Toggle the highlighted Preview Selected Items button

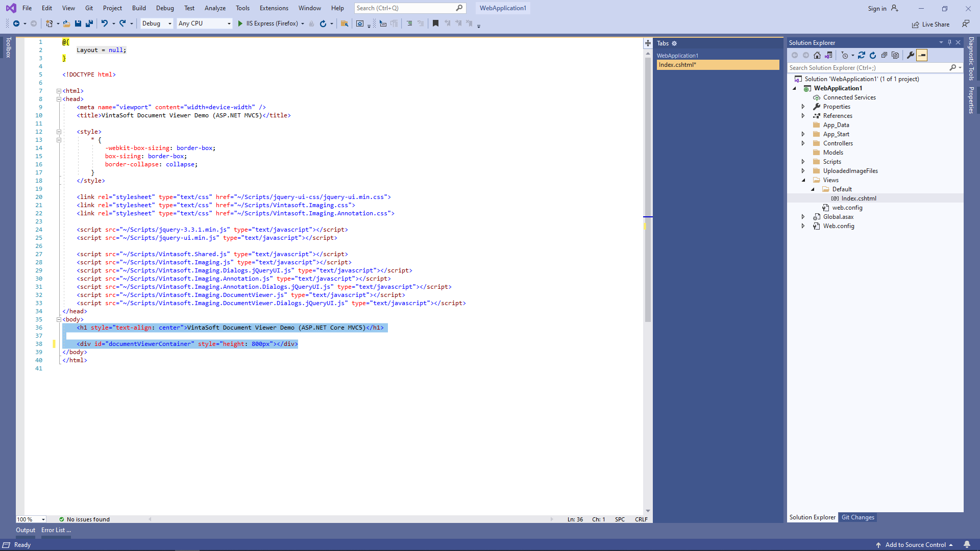[x=922, y=55]
